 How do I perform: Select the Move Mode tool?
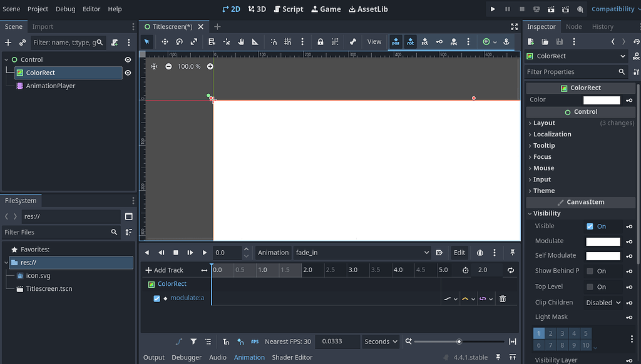tap(165, 41)
